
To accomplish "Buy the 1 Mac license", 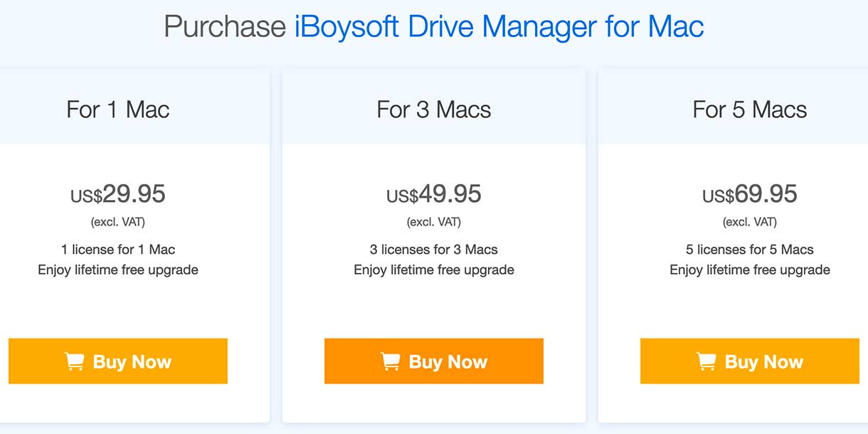I will click(118, 361).
